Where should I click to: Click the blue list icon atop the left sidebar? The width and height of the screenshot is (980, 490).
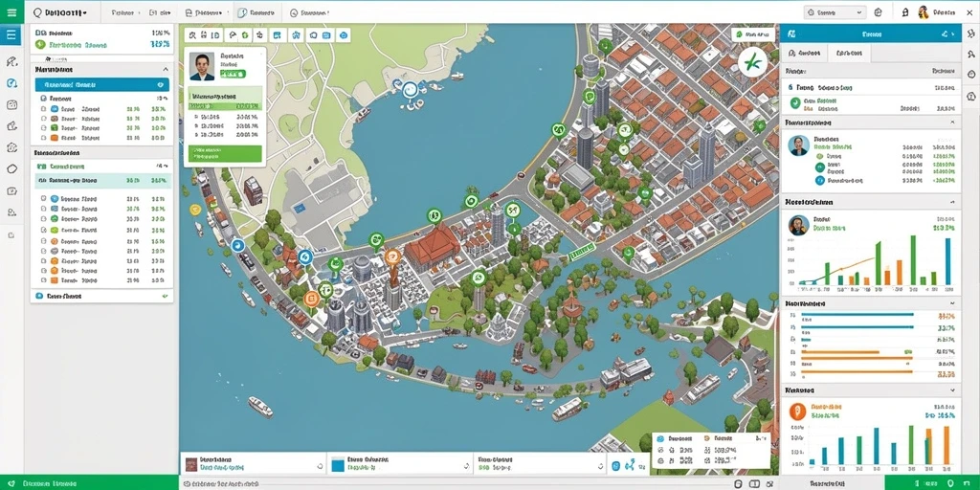[11, 35]
